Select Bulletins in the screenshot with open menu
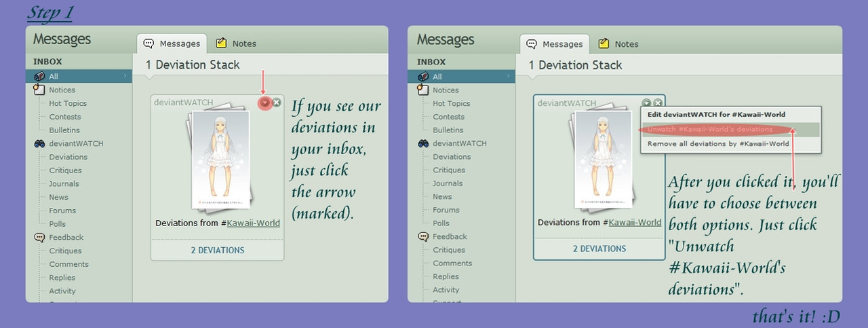 pos(448,130)
